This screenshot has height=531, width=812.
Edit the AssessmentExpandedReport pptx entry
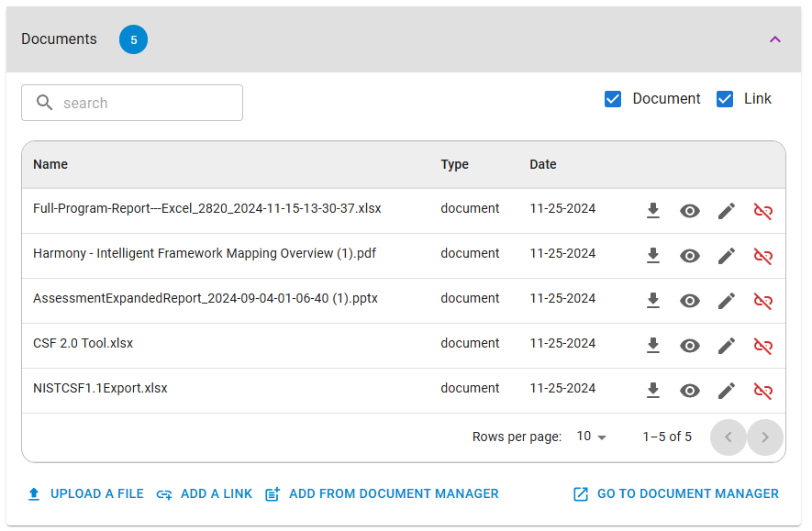pyautogui.click(x=727, y=301)
